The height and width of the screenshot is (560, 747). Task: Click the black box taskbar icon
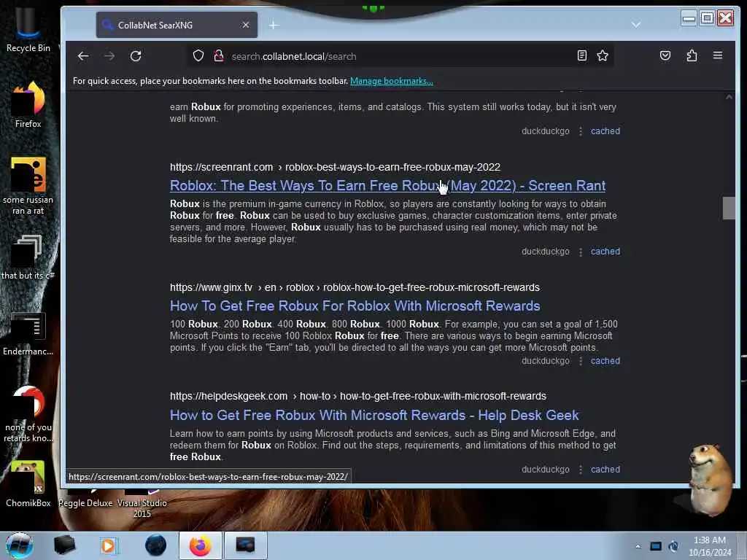(65, 545)
